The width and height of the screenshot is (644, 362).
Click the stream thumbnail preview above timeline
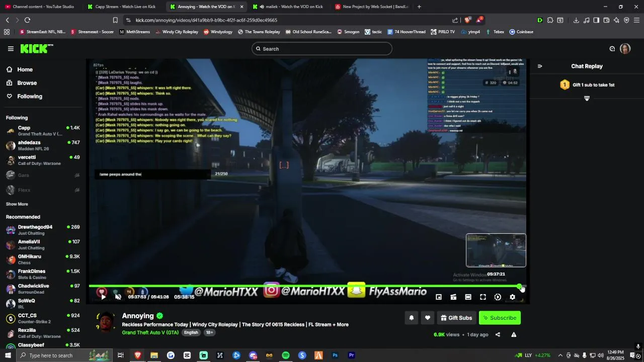coord(496,250)
